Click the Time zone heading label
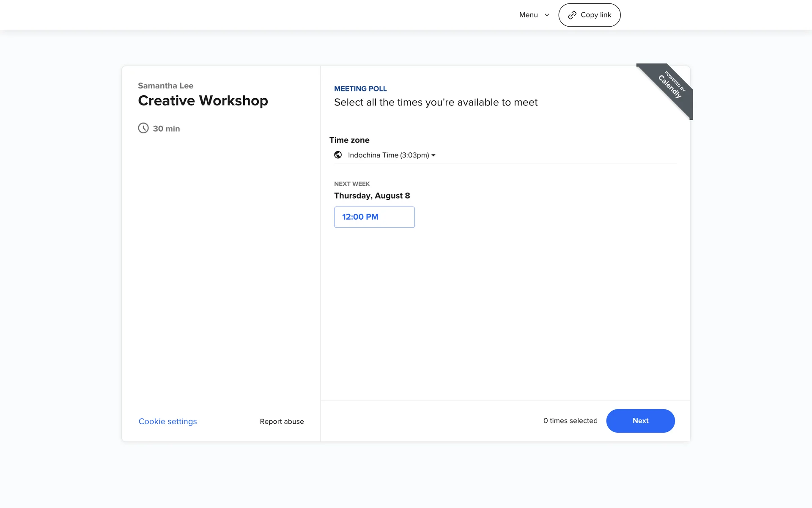Screen dimensions: 812x508 [x=349, y=140]
